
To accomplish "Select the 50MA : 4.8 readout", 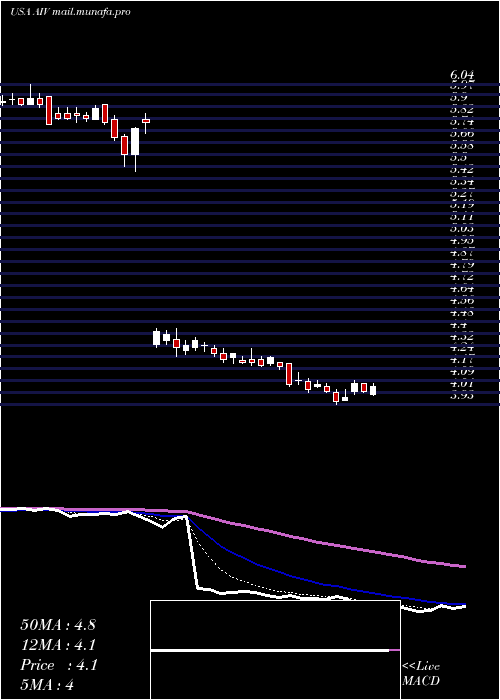I will [58, 625].
